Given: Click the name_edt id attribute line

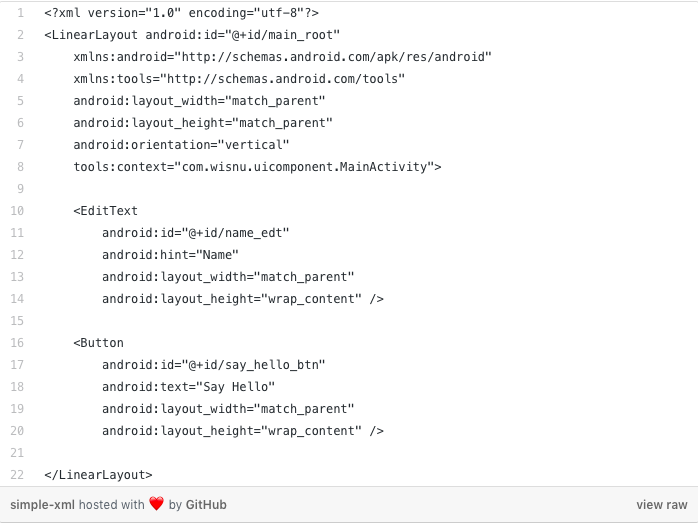Looking at the screenshot, I should 195,233.
